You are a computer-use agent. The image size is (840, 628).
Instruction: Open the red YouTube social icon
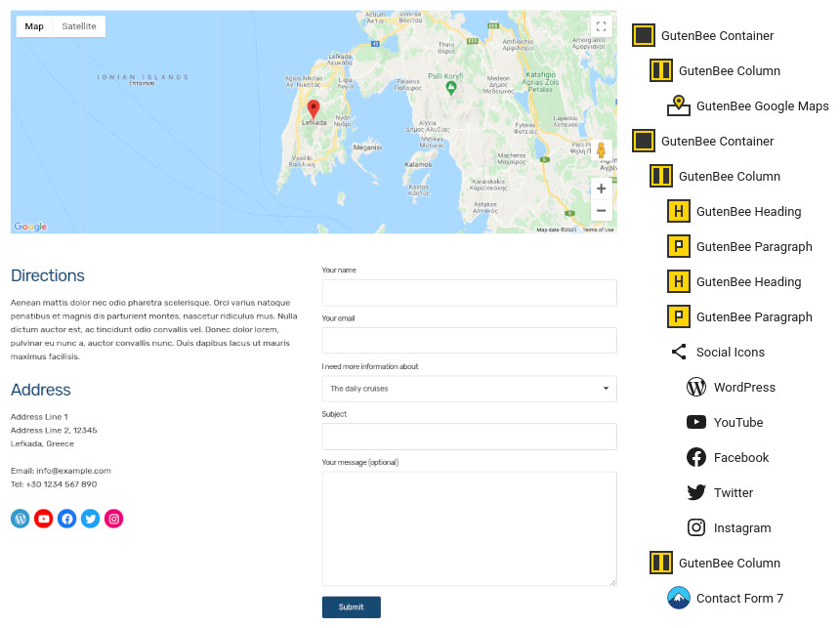[43, 519]
